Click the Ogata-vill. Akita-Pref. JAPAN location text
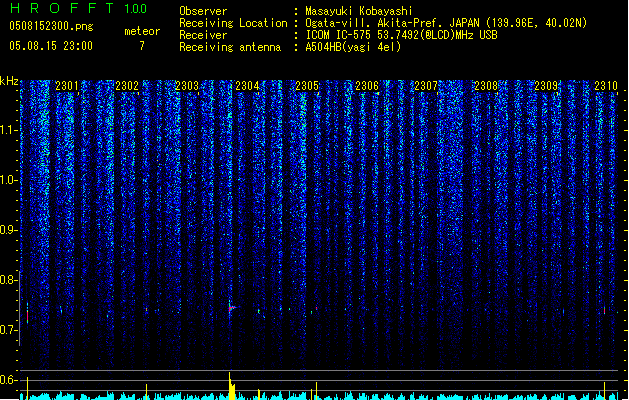The width and height of the screenshot is (629, 400). tap(446, 23)
